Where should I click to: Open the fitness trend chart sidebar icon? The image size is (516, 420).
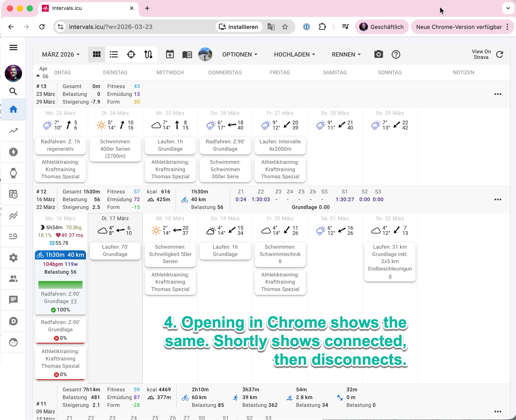tap(13, 131)
